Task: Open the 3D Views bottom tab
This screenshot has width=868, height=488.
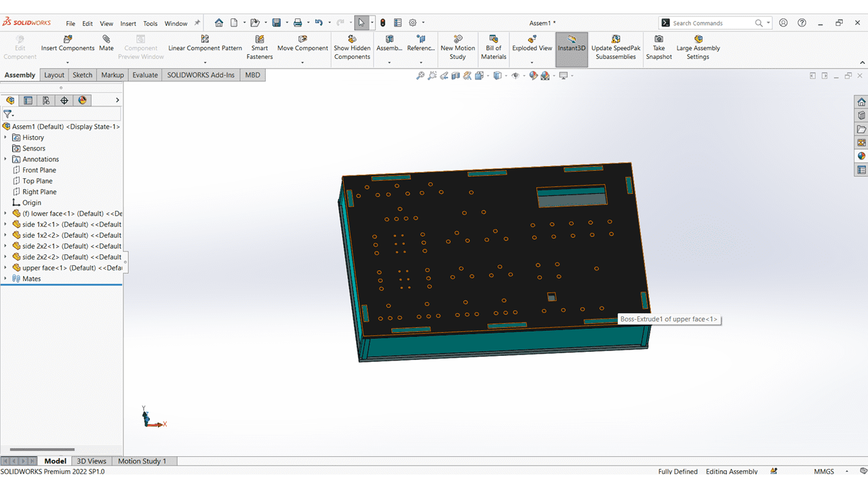Action: point(92,461)
